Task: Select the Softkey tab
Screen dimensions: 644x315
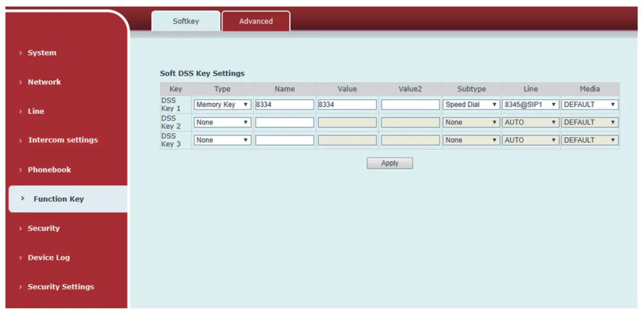Action: click(186, 21)
